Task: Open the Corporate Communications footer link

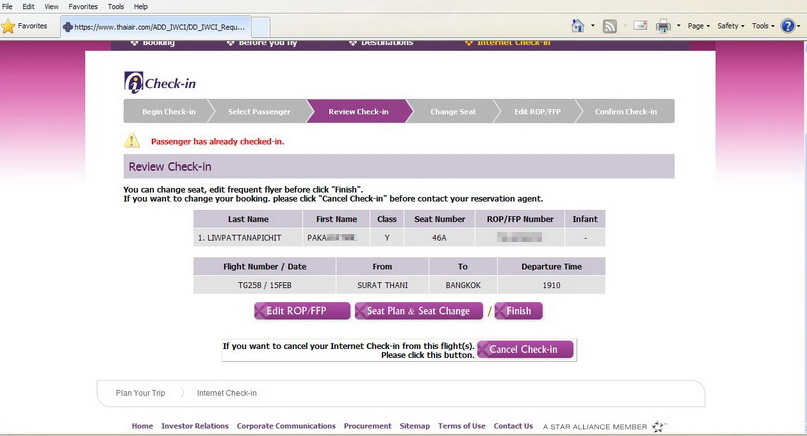Action: pos(286,426)
